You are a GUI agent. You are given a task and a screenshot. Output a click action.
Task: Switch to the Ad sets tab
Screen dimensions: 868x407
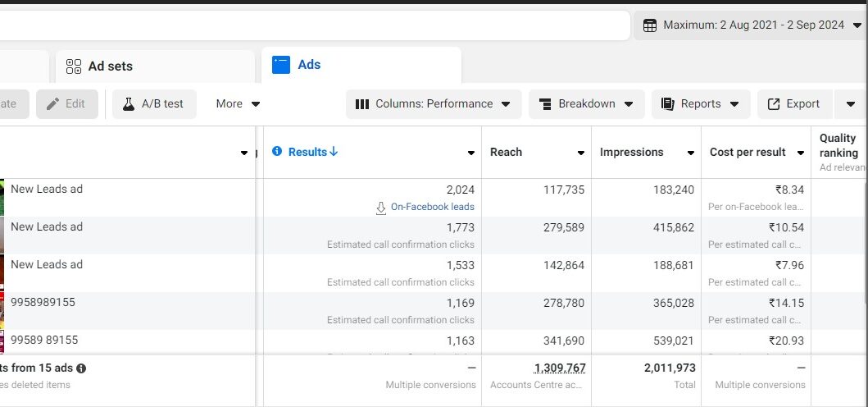(x=110, y=66)
